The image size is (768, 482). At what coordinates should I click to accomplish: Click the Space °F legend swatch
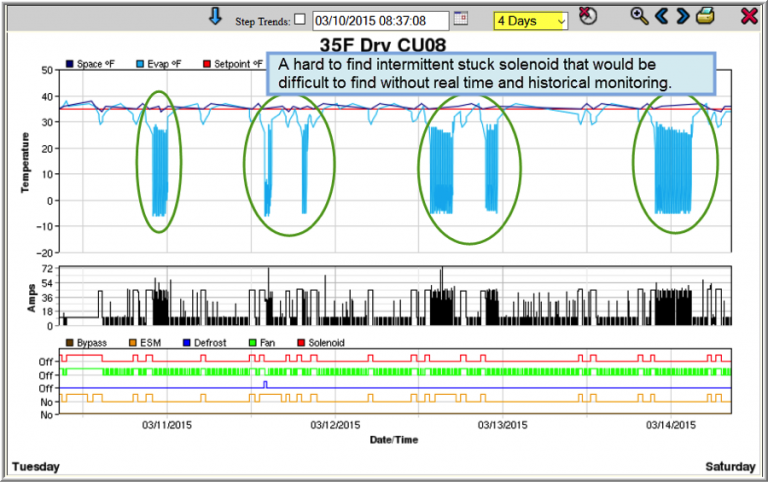coord(70,64)
